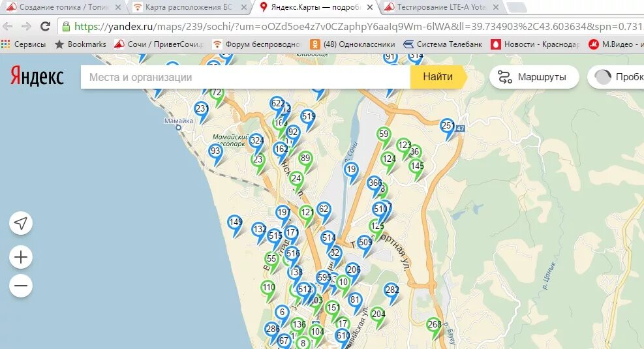644x349 pixels.
Task: Open the Сочи / ПриветСочи bookmark
Action: (x=159, y=44)
